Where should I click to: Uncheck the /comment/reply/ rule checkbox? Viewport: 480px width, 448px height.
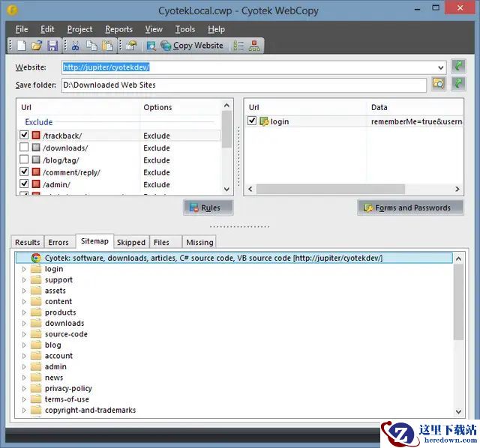pyautogui.click(x=24, y=172)
